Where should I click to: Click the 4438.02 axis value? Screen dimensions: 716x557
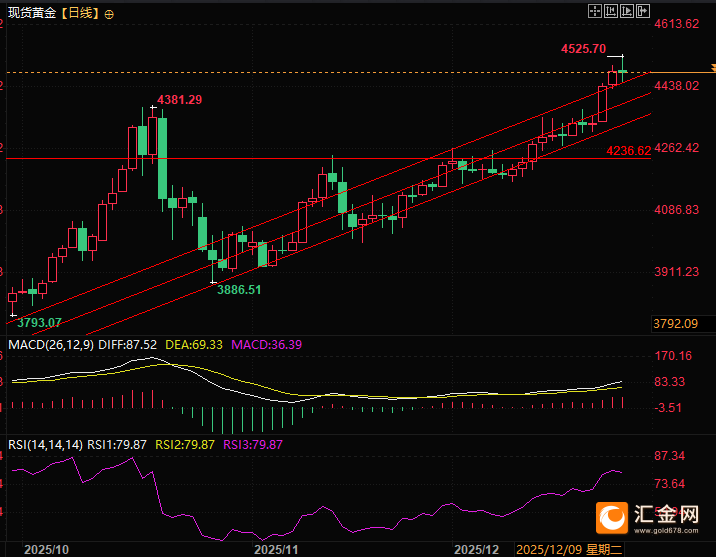[x=676, y=86]
